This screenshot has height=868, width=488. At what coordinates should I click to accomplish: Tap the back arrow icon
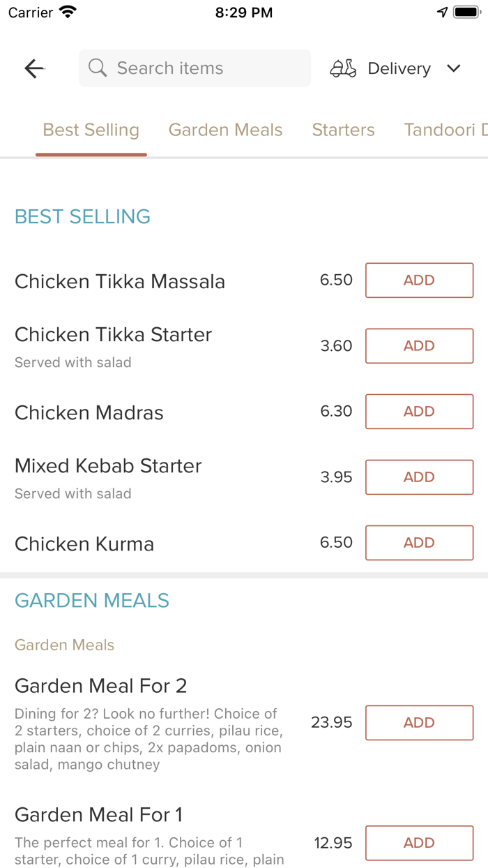tap(34, 68)
